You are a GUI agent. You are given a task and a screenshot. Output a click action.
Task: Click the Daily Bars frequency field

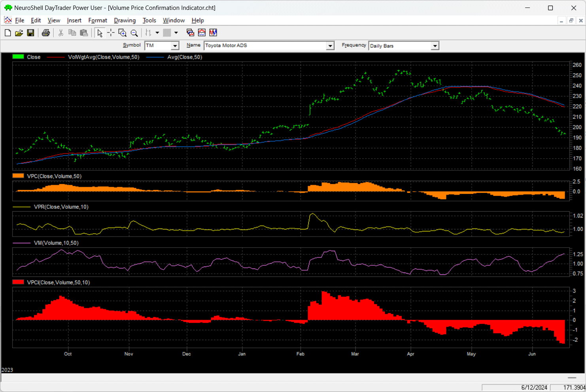(400, 46)
